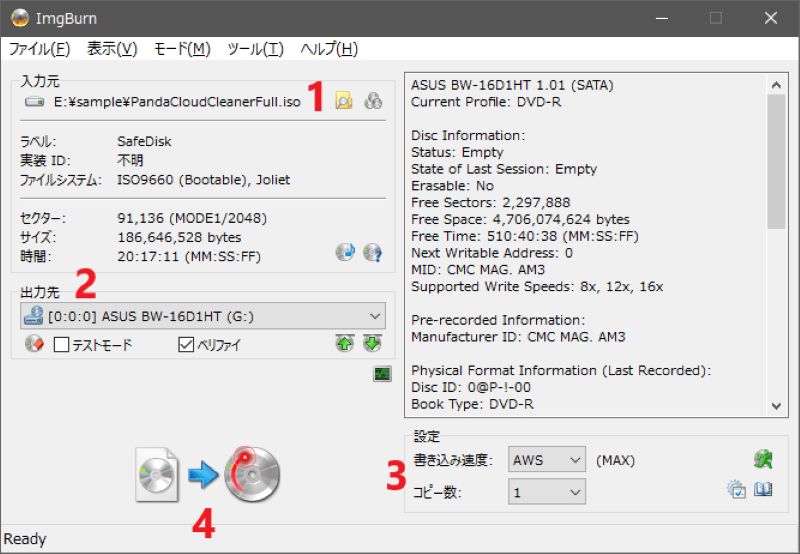Click the disc info scrollbar down arrow
This screenshot has width=800, height=554.
click(776, 406)
